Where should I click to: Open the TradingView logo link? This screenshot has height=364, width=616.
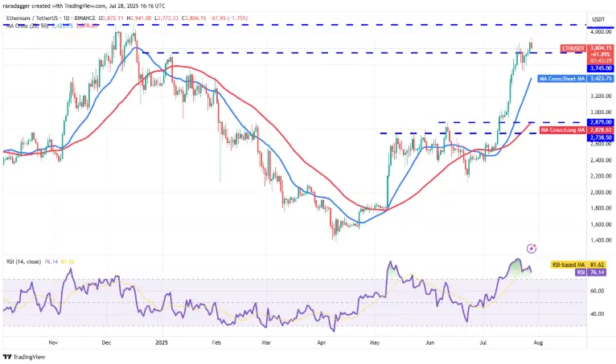coord(24,357)
